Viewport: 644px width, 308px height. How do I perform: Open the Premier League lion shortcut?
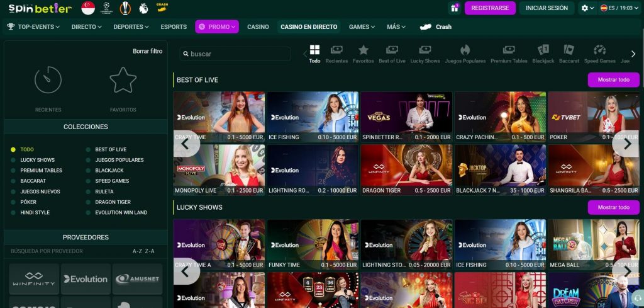click(143, 8)
